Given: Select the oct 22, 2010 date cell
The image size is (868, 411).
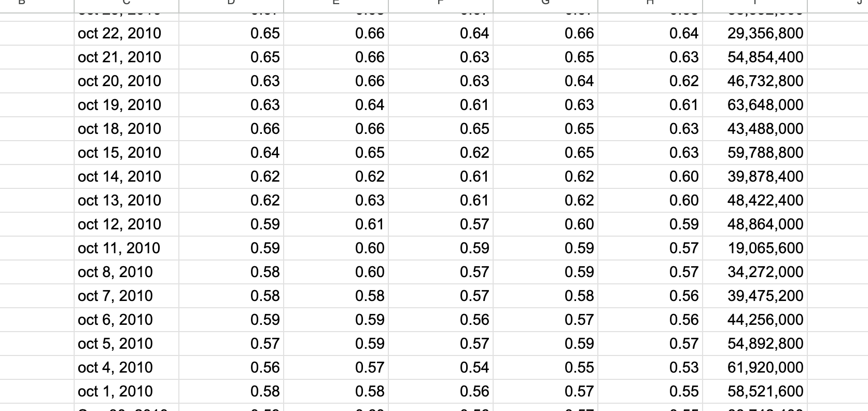Looking at the screenshot, I should (127, 33).
